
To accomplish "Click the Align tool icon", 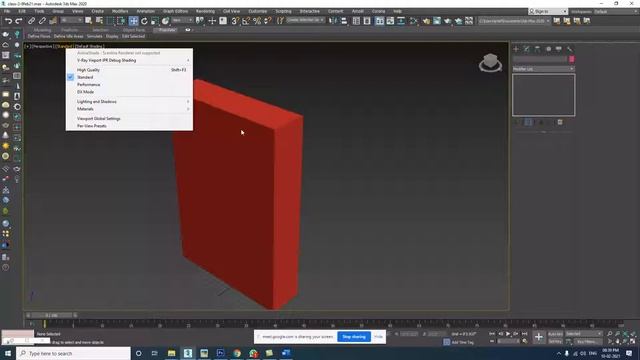I will pyautogui.click(x=344, y=20).
